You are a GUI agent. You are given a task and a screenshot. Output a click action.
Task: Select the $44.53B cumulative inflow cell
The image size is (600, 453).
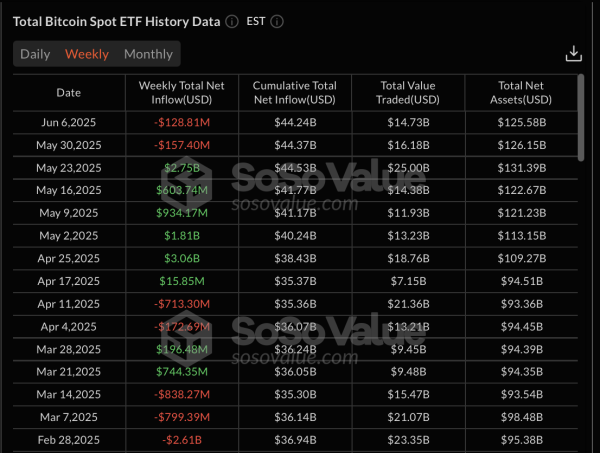coord(294,167)
